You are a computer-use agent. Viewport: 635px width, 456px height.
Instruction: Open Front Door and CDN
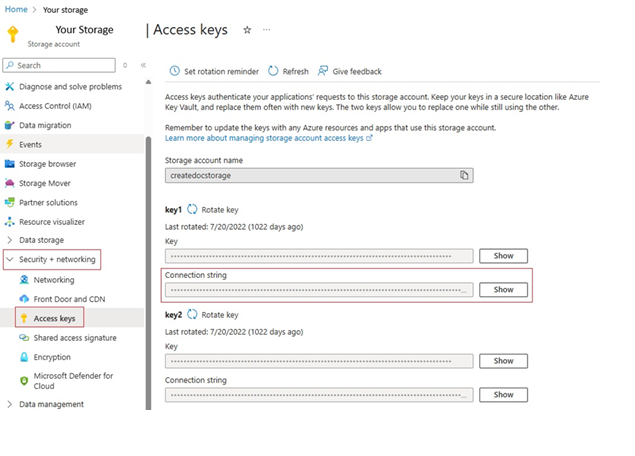click(x=69, y=299)
